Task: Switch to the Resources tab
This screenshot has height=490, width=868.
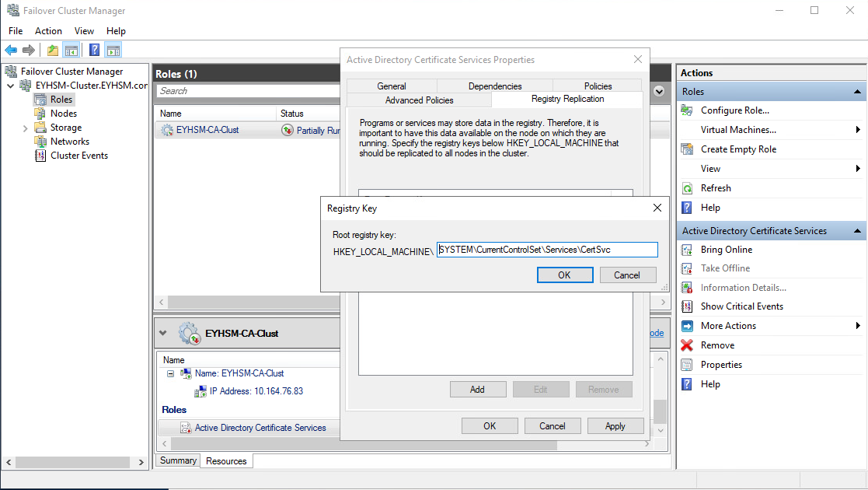Action: click(226, 460)
